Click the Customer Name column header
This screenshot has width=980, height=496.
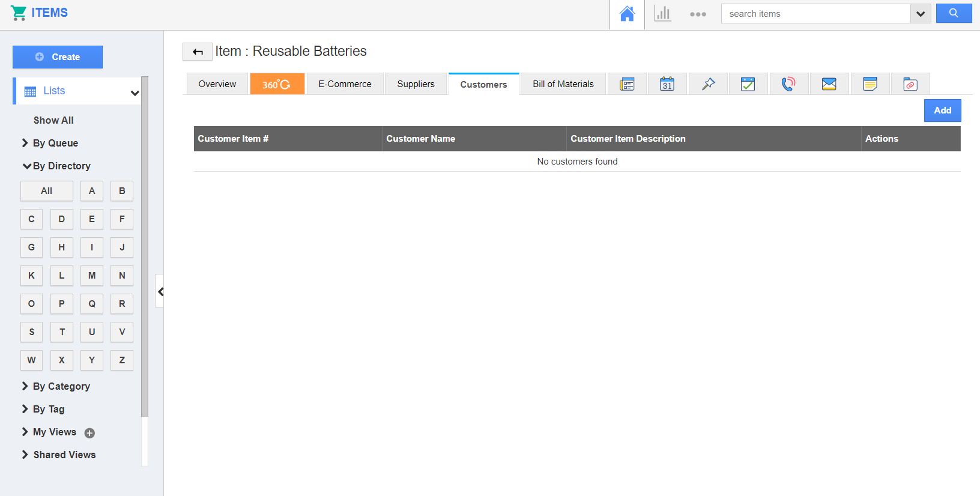click(474, 139)
